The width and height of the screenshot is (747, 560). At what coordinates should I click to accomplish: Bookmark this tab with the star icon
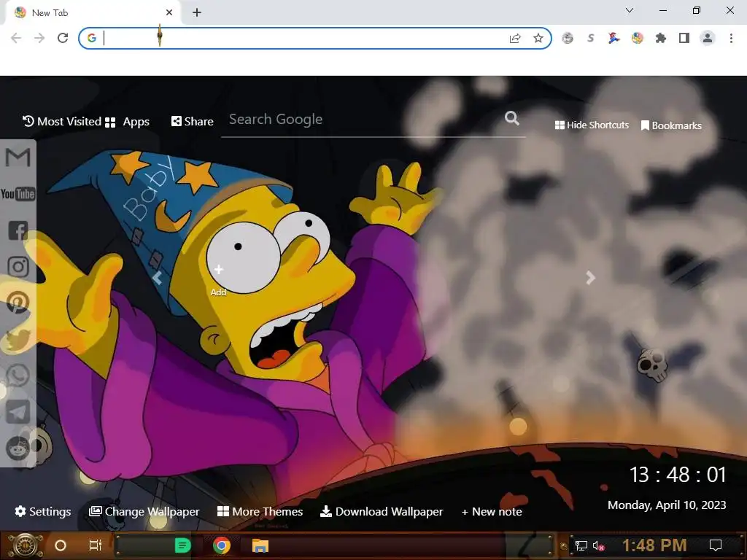(538, 38)
